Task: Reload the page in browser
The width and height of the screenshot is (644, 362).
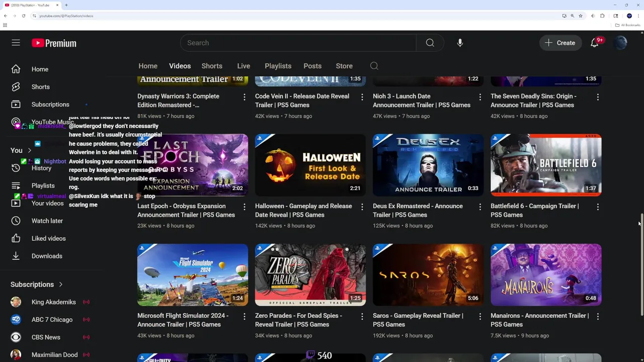Action: tap(23, 16)
